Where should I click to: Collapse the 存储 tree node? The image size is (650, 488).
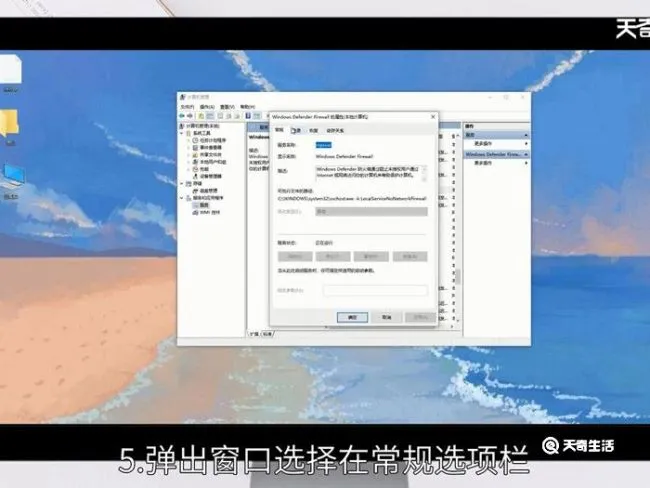pos(182,183)
